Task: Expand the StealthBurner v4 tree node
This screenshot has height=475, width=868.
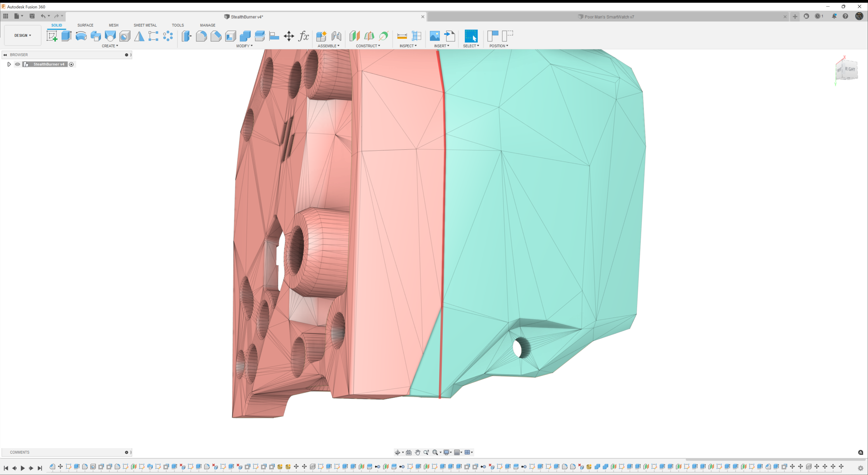Action: [x=9, y=64]
